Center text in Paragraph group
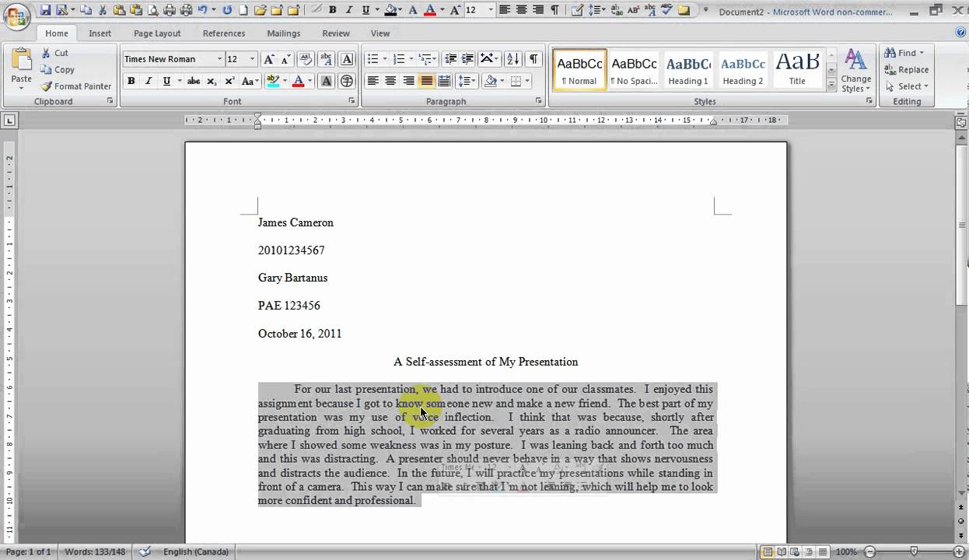 (x=390, y=81)
